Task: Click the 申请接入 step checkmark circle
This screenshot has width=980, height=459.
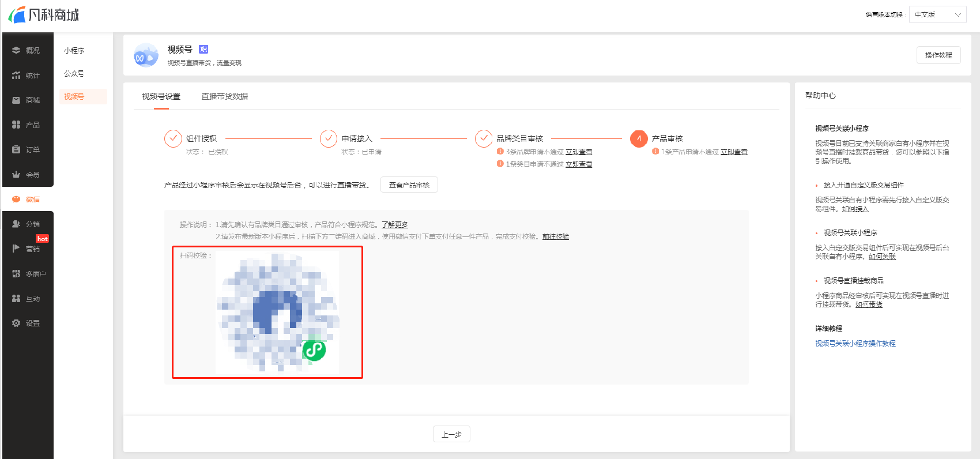Action: pyautogui.click(x=328, y=138)
